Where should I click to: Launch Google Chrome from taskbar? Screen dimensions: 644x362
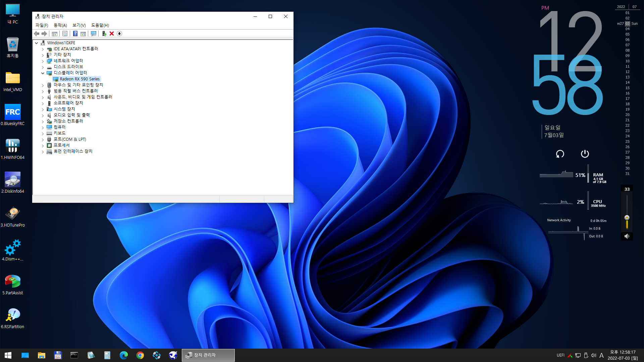(140, 355)
